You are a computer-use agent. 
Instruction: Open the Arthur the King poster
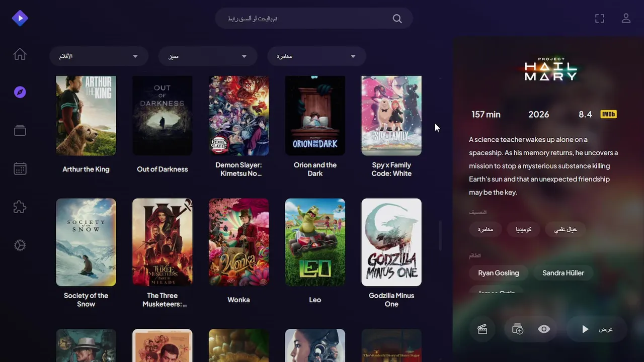coord(86,116)
